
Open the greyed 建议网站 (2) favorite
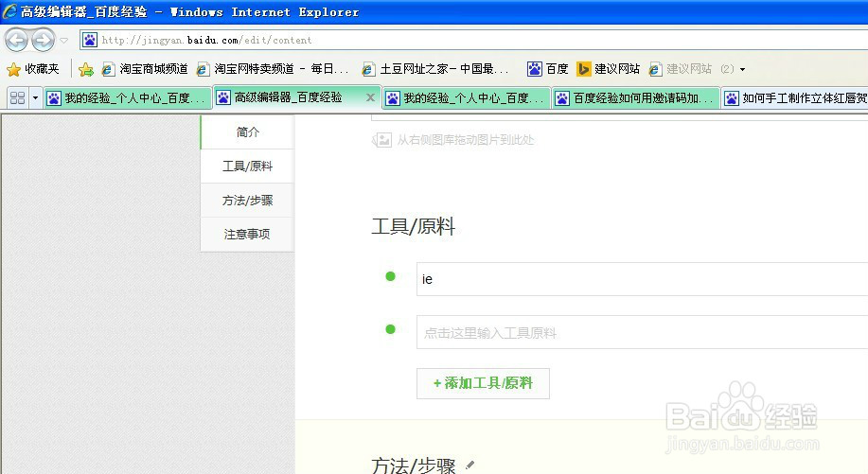coord(691,68)
